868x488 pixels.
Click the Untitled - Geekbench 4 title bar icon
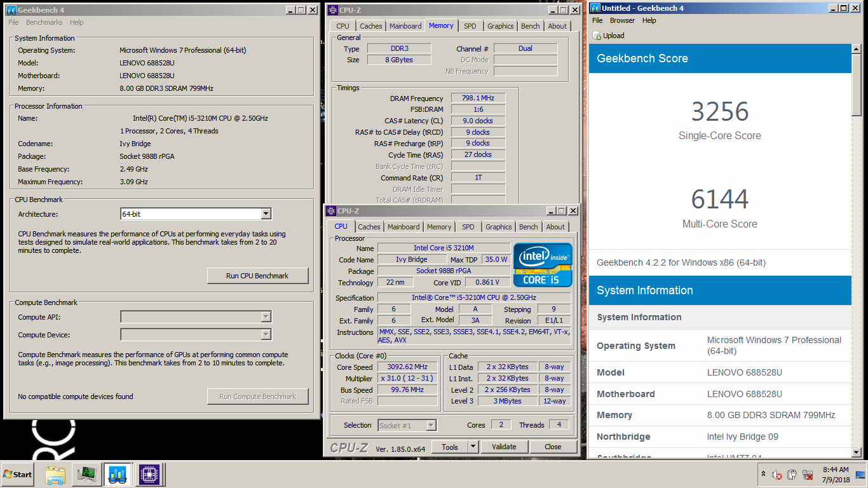pos(595,8)
